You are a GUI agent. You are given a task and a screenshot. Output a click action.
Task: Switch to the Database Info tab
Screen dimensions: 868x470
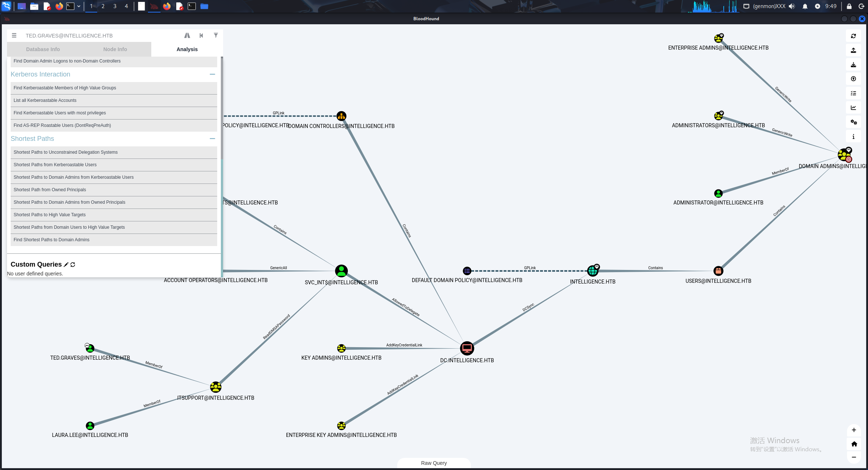[x=43, y=49]
